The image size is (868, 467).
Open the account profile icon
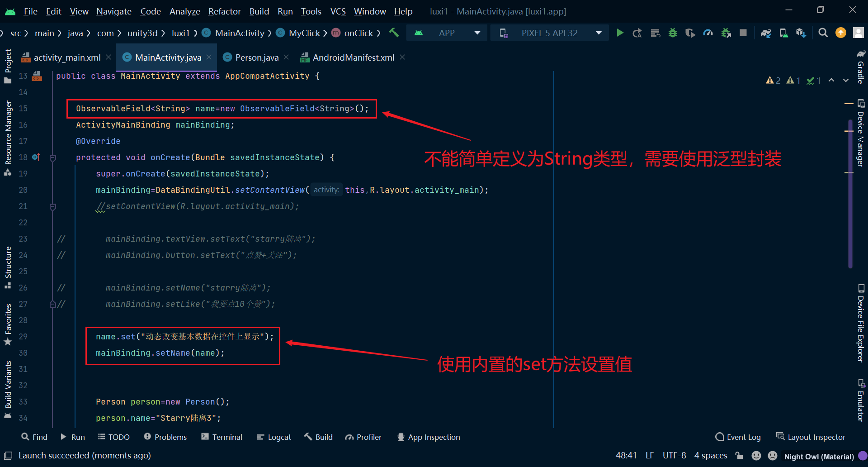point(858,33)
